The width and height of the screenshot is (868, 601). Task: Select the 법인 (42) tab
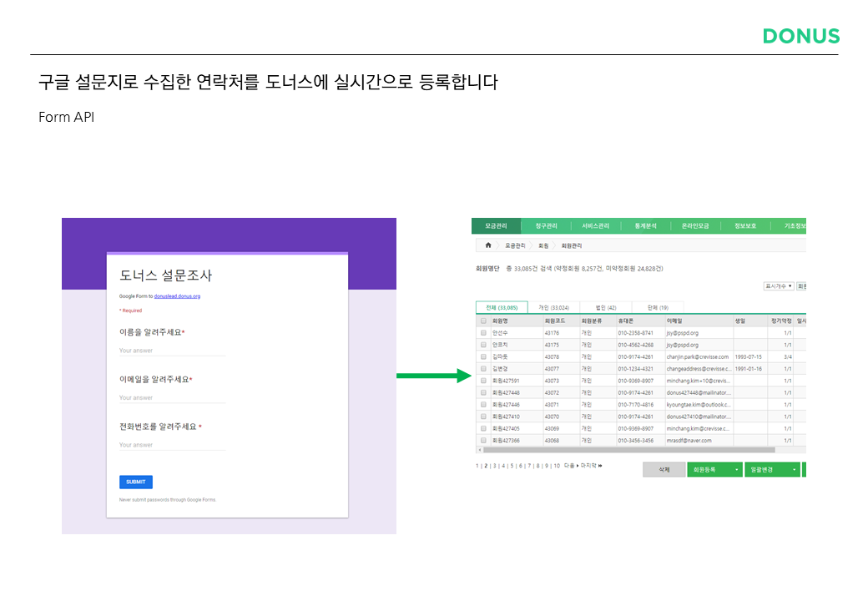pos(606,308)
